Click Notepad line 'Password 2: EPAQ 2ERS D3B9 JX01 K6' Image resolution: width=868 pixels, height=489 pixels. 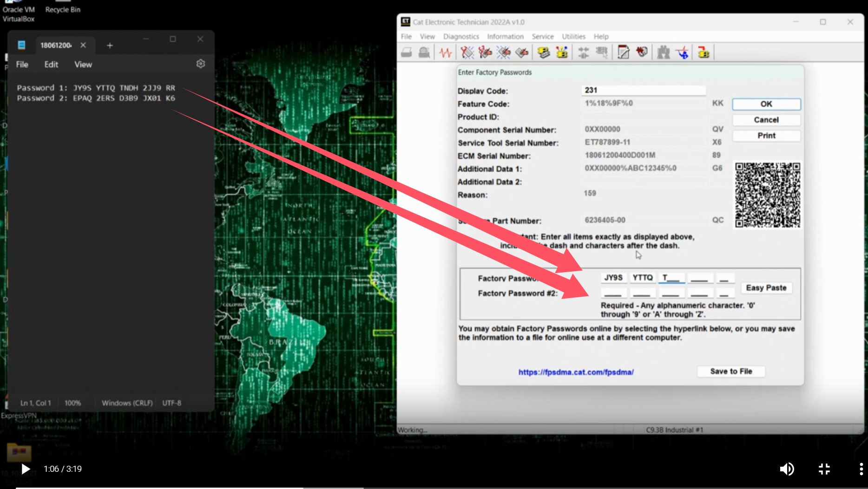(x=96, y=98)
